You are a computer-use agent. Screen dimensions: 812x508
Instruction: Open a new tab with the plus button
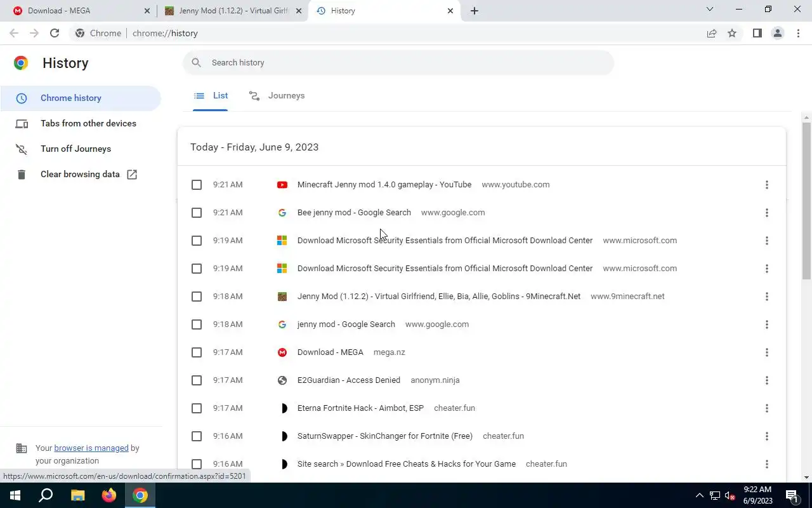(x=475, y=11)
